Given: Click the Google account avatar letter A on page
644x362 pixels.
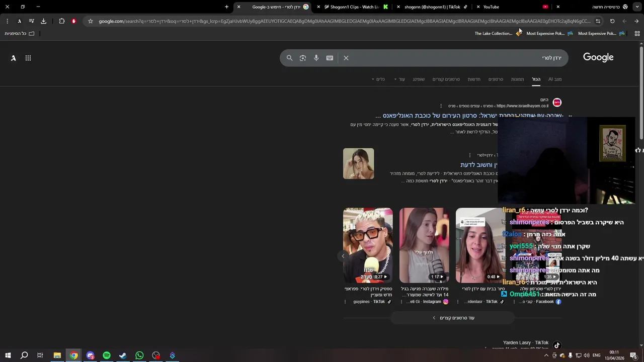Looking at the screenshot, I should pos(14,58).
